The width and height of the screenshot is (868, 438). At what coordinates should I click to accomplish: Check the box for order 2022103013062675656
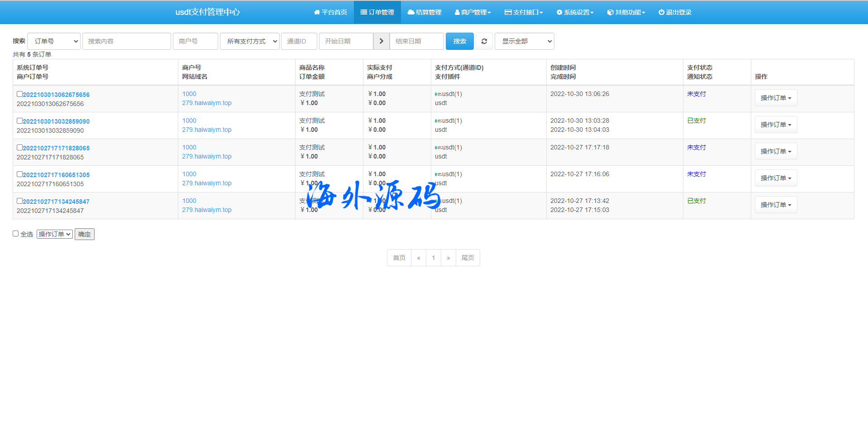[19, 94]
